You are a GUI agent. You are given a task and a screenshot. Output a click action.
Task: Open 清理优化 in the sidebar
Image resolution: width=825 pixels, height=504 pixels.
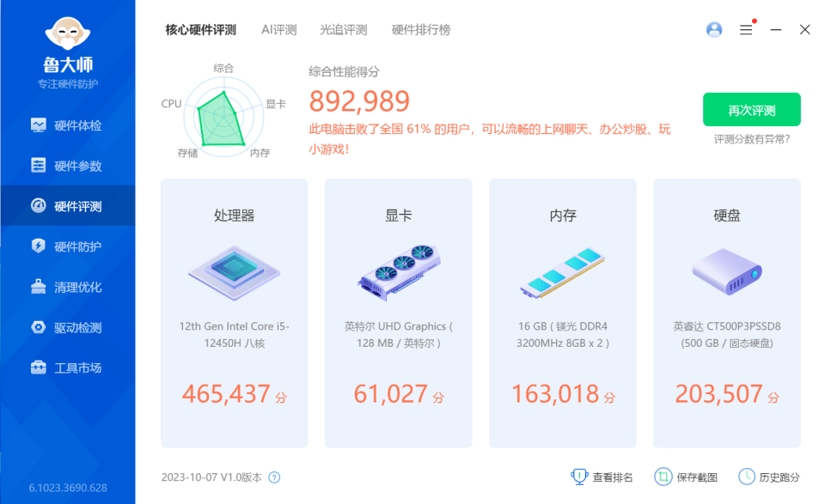pos(68,287)
